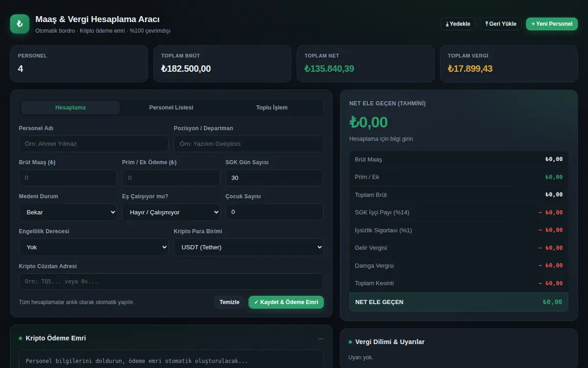Choose a currency in Kripto Para Birimi
Viewport: 588px width, 368px height.
click(248, 247)
